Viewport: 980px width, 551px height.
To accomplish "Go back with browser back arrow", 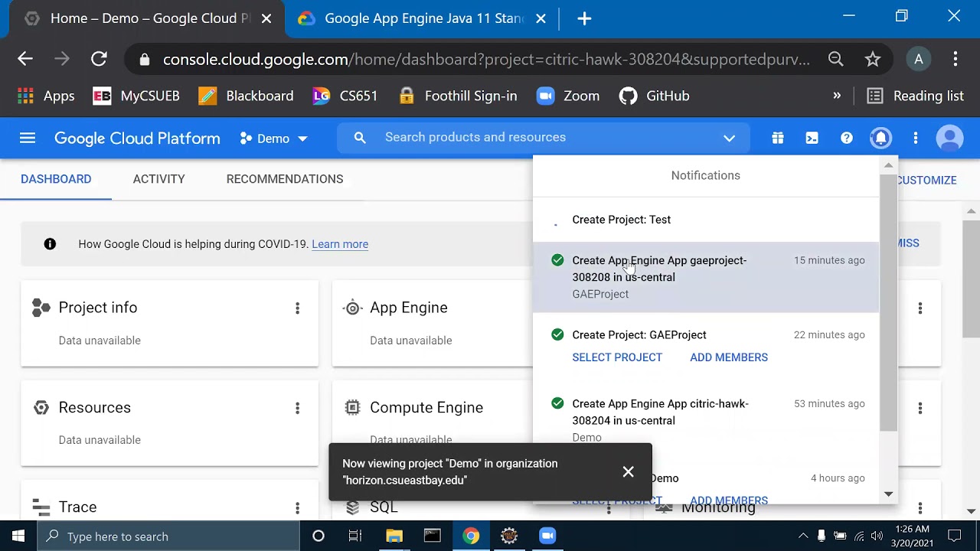I will [x=25, y=59].
